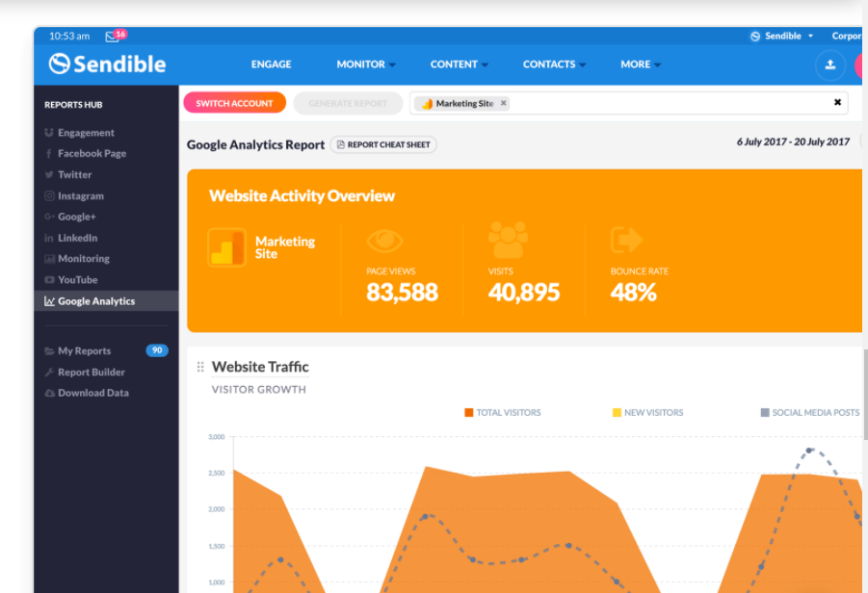Open the Report Cheat Sheet button
The width and height of the screenshot is (868, 593).
383,144
